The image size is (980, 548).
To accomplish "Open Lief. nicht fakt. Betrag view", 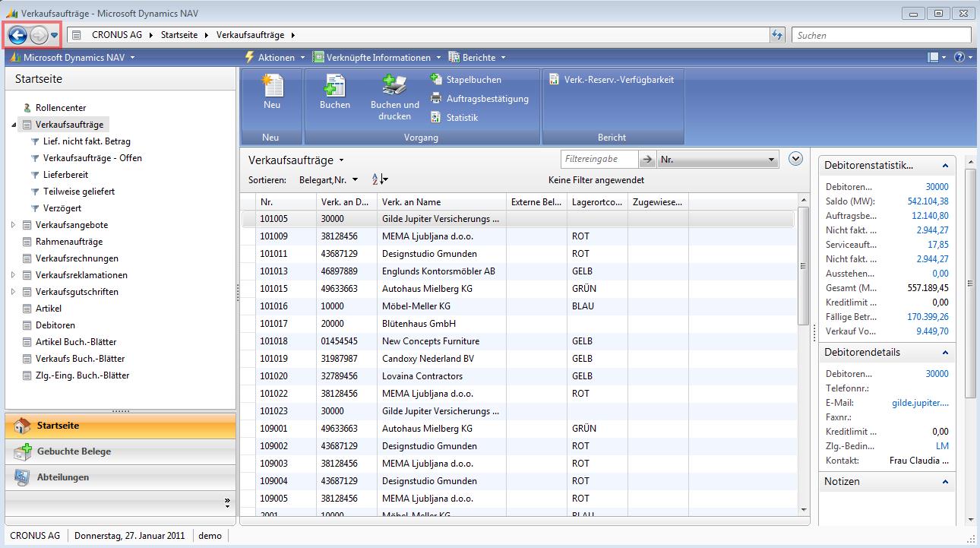I will [x=87, y=141].
